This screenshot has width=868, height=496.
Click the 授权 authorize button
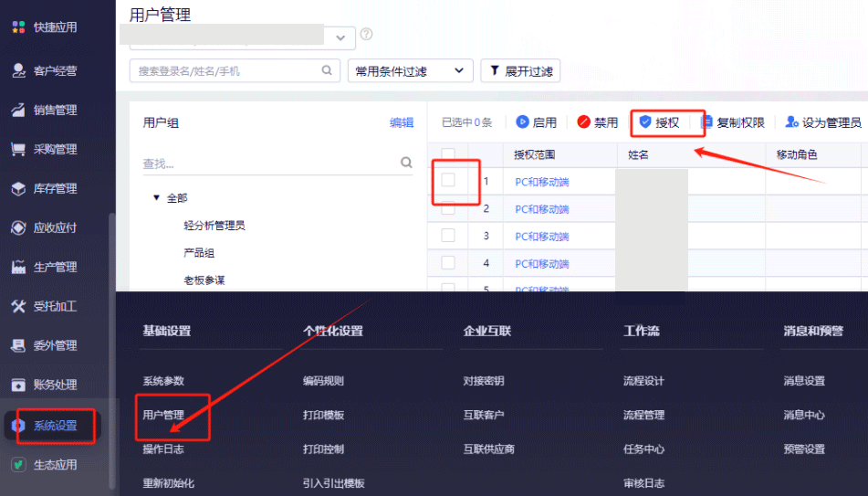click(x=659, y=121)
